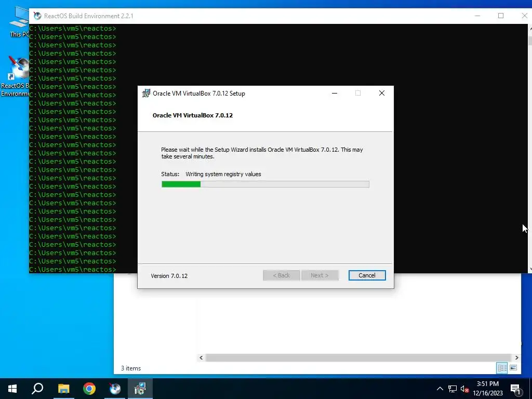
Task: Click the last console prompt line
Action: [x=73, y=270]
